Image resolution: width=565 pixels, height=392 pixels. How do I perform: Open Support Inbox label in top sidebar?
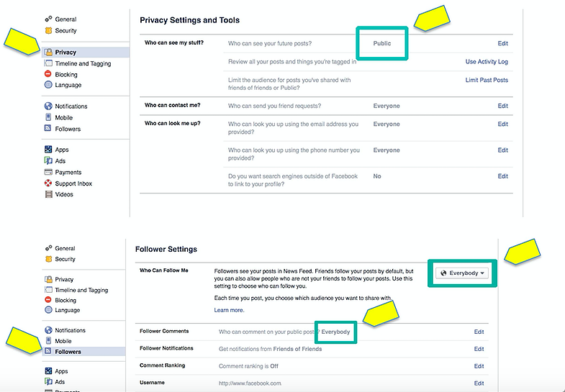point(73,183)
